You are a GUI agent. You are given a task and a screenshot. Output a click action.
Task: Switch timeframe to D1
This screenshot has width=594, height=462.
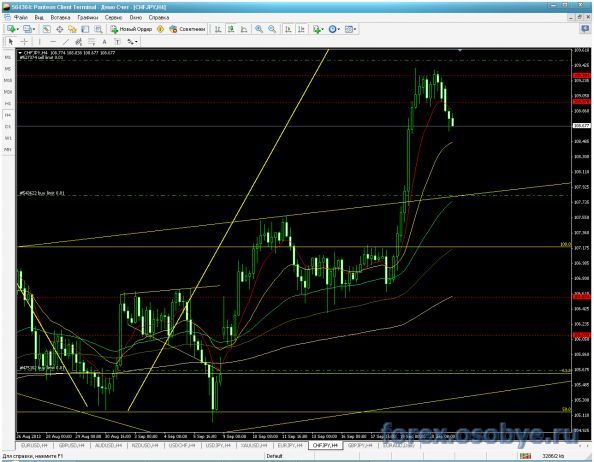[x=8, y=126]
